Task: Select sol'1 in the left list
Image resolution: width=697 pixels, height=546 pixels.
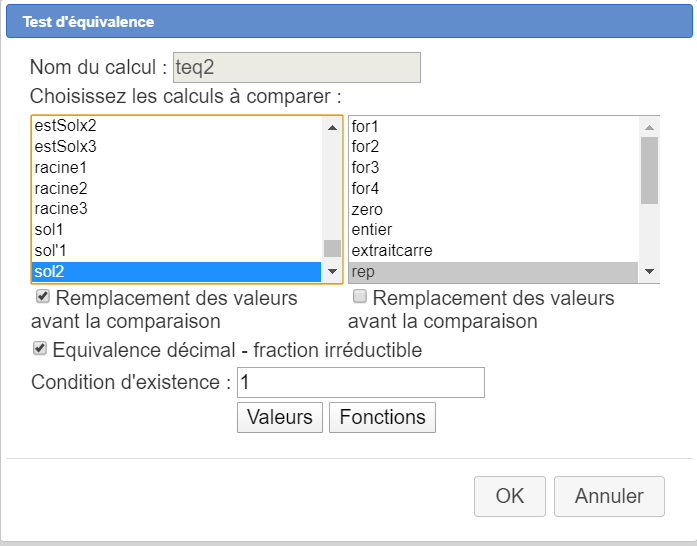Action: click(x=51, y=250)
